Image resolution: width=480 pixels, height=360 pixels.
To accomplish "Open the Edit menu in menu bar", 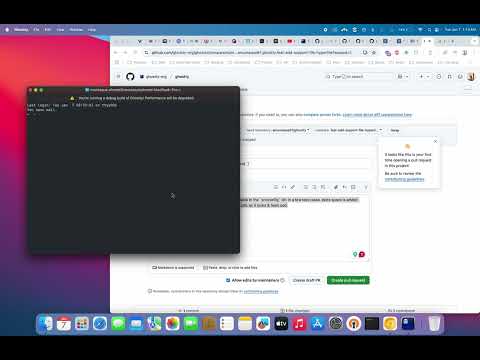I will coord(48,30).
